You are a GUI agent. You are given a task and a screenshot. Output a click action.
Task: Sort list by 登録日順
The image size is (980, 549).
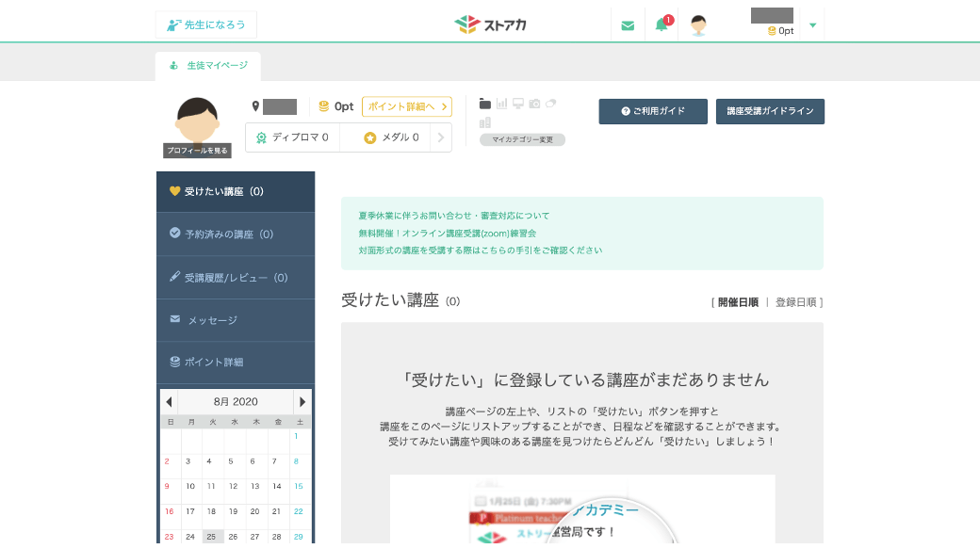[796, 302]
